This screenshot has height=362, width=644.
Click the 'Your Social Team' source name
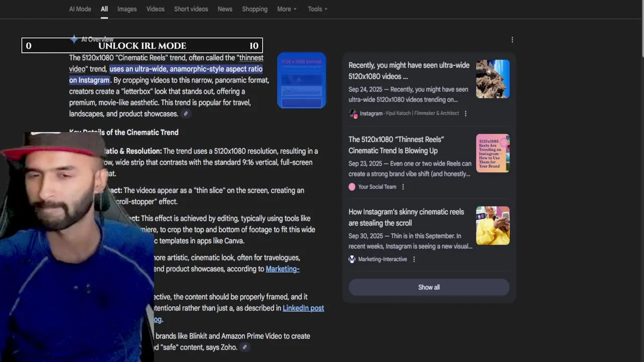tap(377, 187)
